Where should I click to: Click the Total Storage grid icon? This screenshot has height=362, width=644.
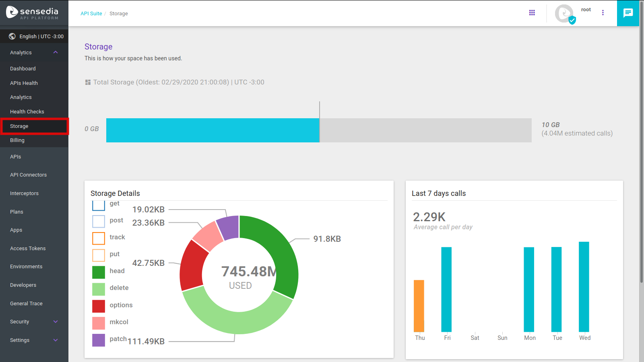(88, 82)
